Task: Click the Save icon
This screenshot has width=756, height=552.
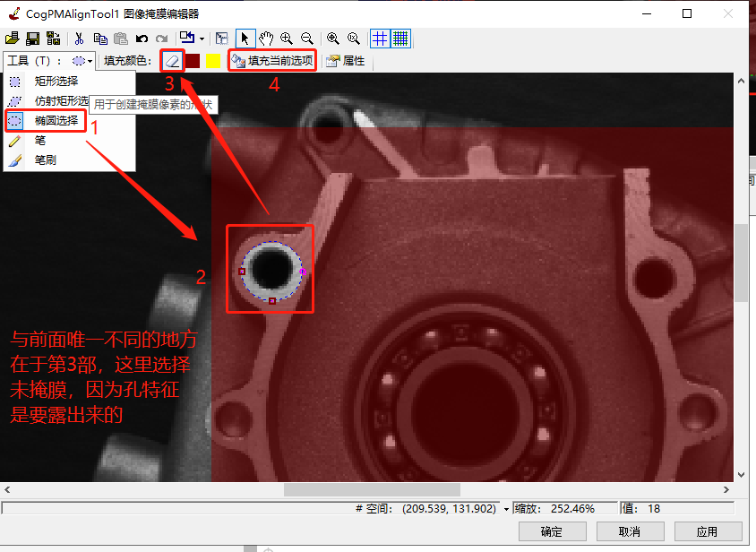Action: click(31, 38)
